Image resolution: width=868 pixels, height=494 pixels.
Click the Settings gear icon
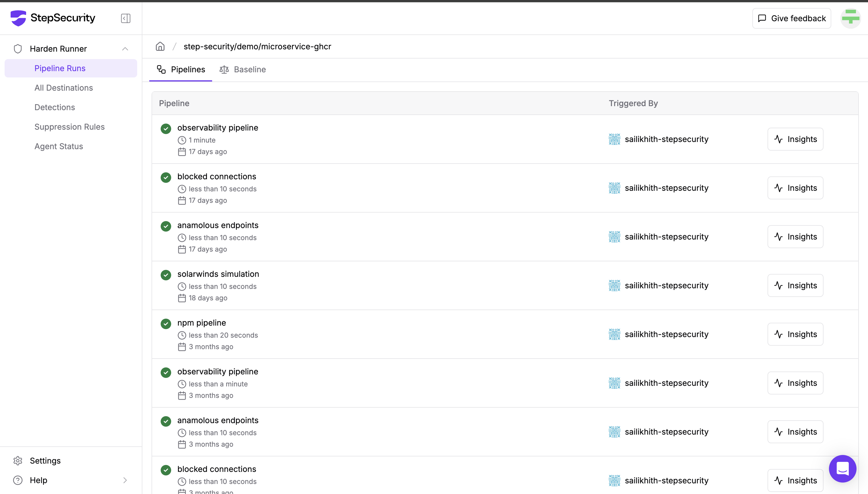(x=18, y=460)
